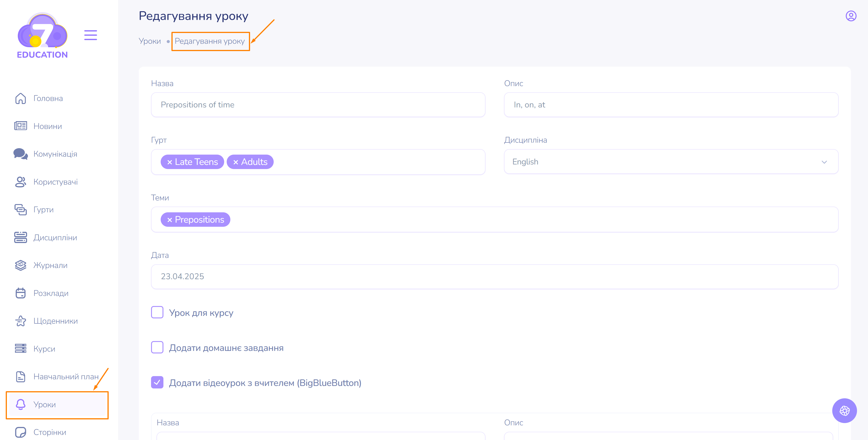Open Дисципліни sidebar section

55,237
